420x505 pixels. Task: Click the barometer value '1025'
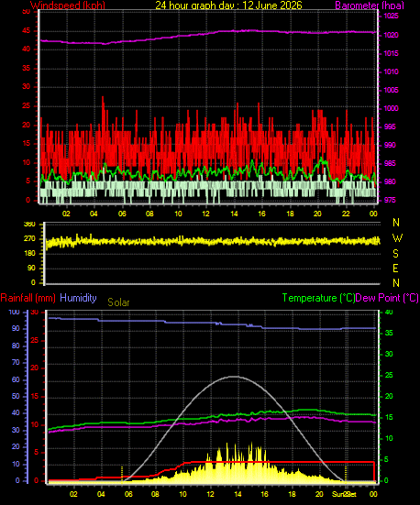pos(391,16)
